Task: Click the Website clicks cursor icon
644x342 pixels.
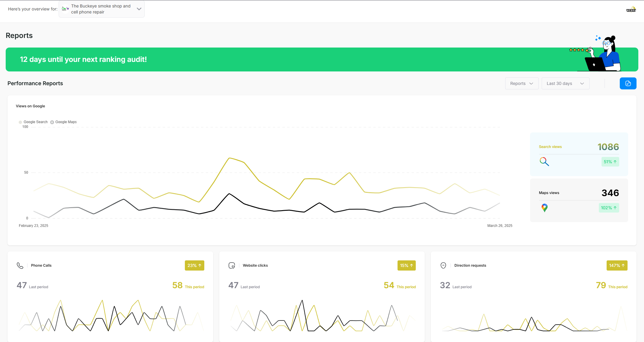Action: point(232,265)
